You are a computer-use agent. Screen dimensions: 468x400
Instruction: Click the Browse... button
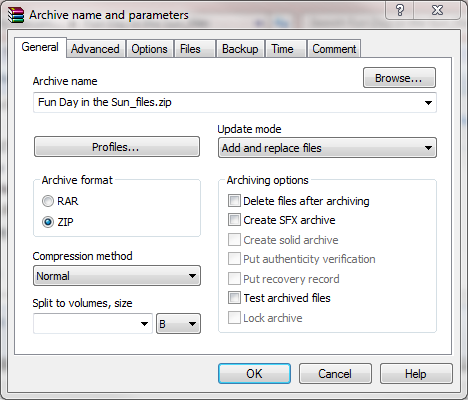click(399, 78)
